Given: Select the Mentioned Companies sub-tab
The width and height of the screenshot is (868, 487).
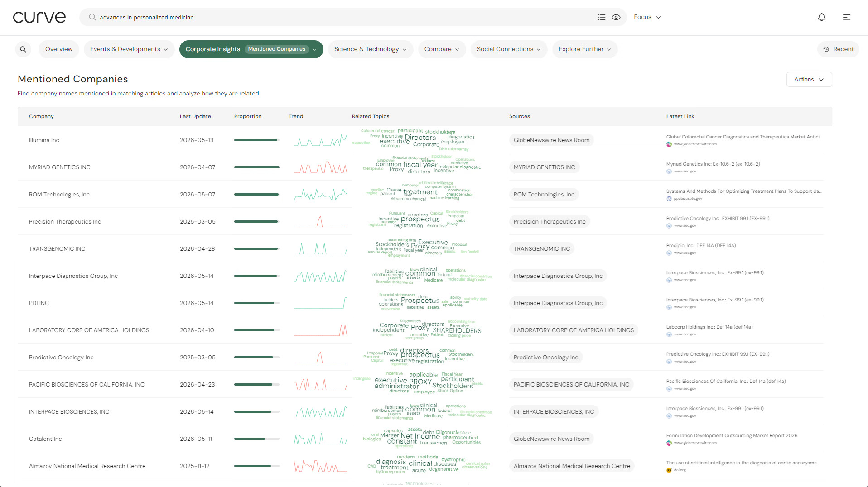Looking at the screenshot, I should click(277, 49).
